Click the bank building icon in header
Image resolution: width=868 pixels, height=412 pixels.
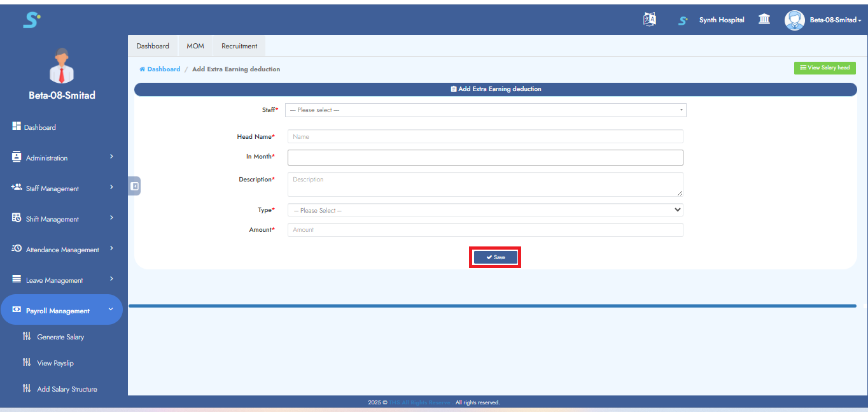764,20
